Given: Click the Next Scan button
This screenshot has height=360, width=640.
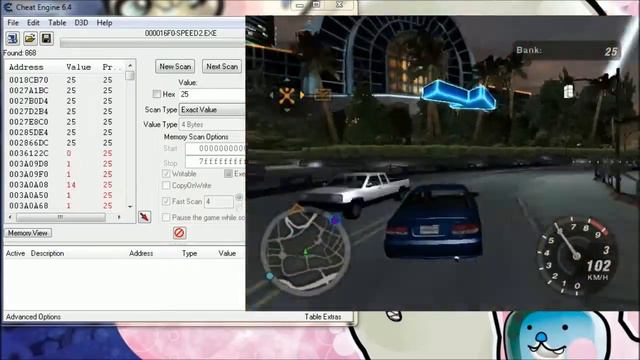Looking at the screenshot, I should click(x=222, y=67).
